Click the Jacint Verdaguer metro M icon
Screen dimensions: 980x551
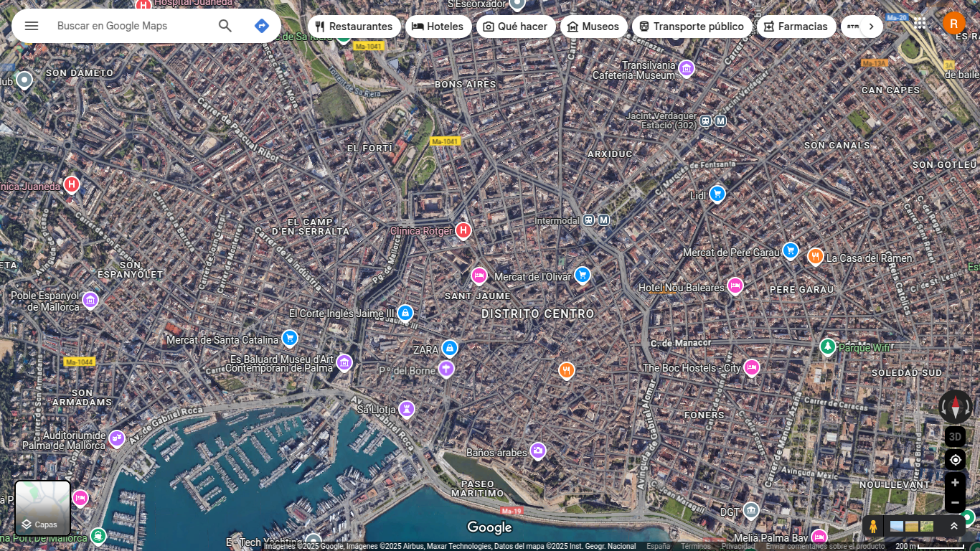click(721, 121)
